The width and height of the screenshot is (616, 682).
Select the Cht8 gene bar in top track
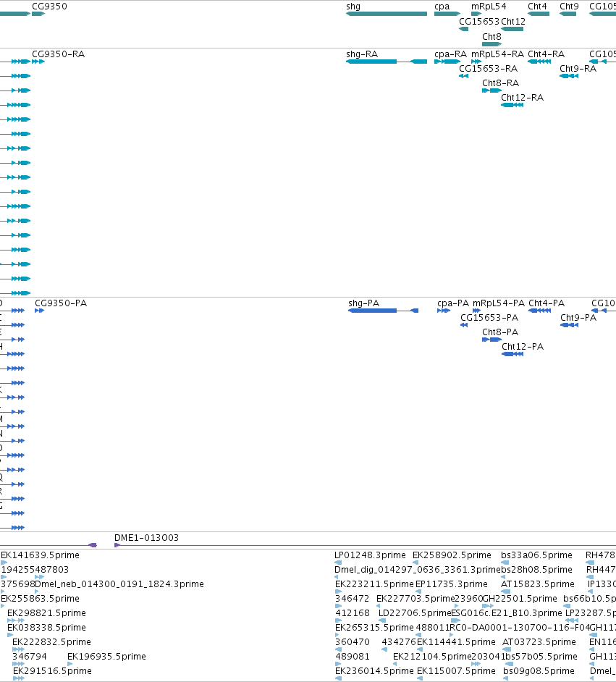(491, 44)
